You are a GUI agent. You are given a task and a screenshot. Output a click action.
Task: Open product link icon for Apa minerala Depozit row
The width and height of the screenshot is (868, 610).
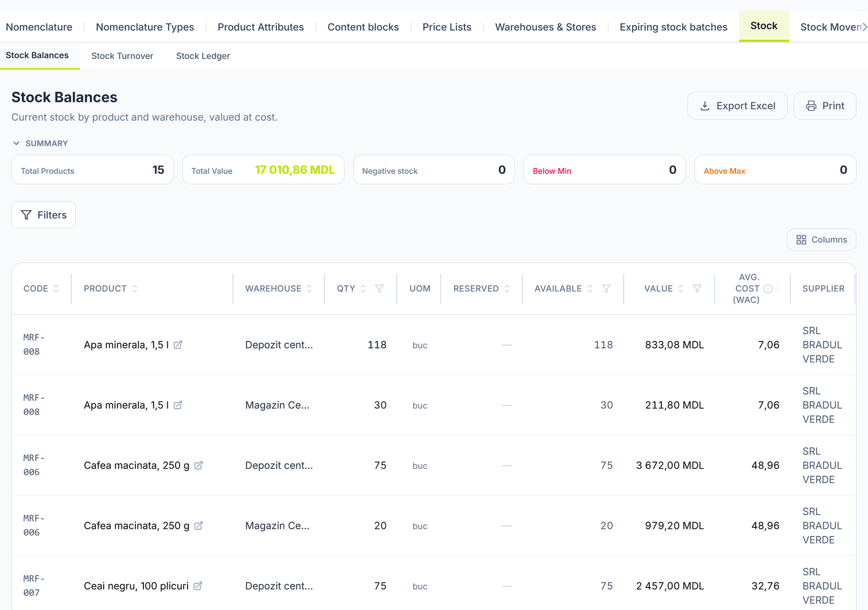tap(178, 345)
